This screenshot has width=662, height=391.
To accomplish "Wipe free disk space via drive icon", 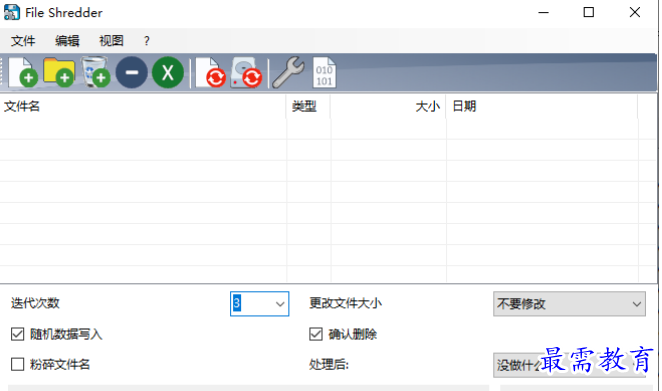I will (x=247, y=72).
